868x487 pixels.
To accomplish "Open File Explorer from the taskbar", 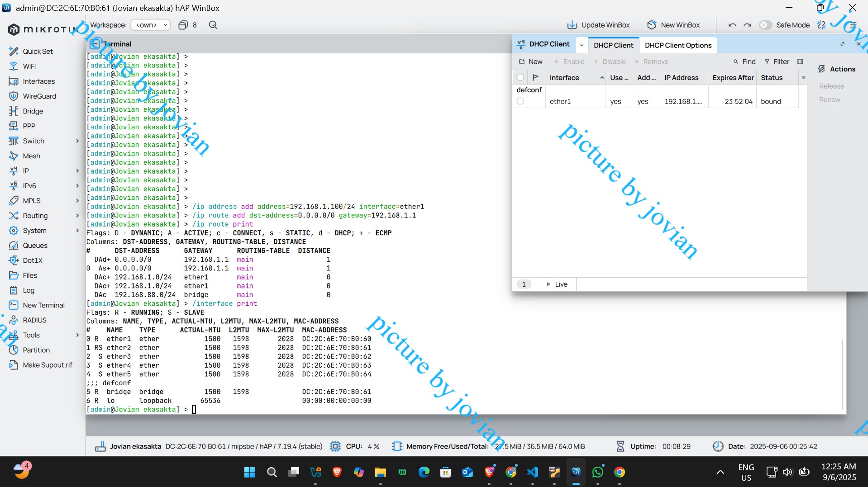I will (380, 472).
